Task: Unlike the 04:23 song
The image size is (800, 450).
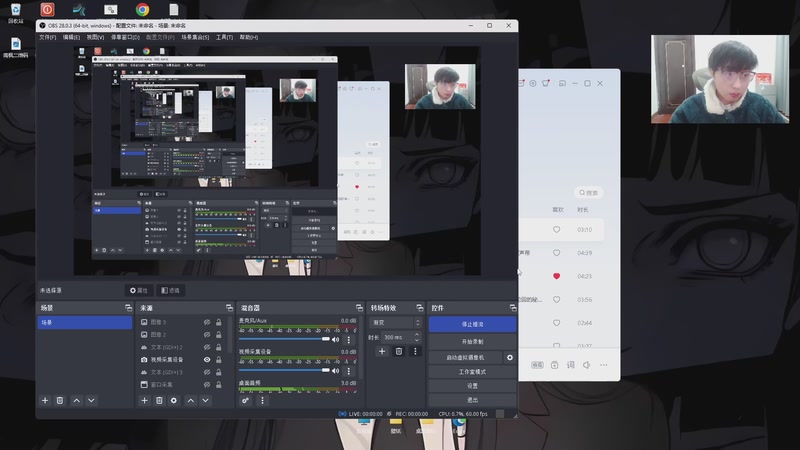Action: click(x=557, y=276)
